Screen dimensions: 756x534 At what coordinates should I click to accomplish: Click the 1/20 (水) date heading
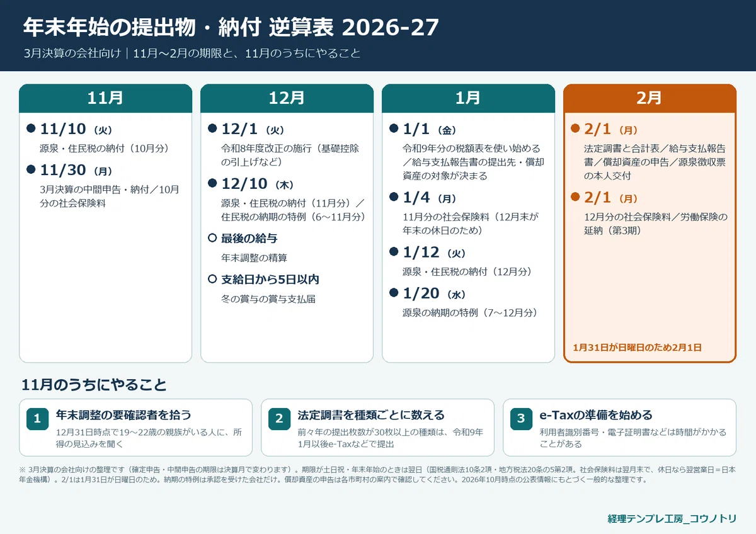[x=434, y=293]
